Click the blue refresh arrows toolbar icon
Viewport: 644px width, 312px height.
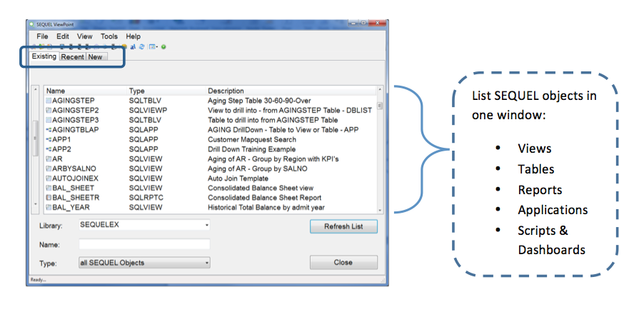141,47
